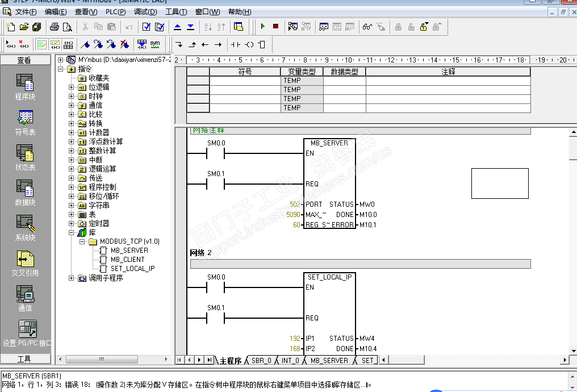The image size is (577, 392).
Task: Open chart status toolbar icon
Action: (324, 27)
